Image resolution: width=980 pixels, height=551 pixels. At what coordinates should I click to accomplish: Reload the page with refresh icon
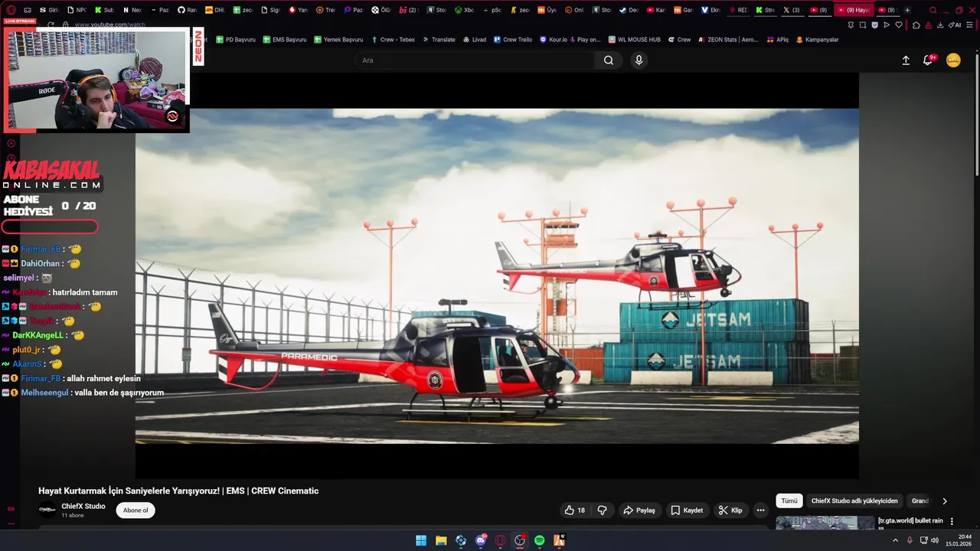[x=51, y=25]
